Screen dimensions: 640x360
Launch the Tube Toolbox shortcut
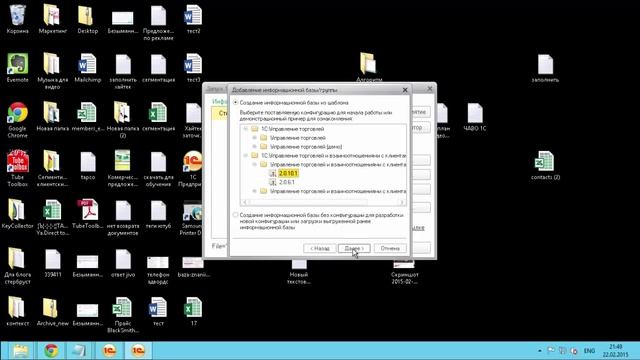click(18, 168)
